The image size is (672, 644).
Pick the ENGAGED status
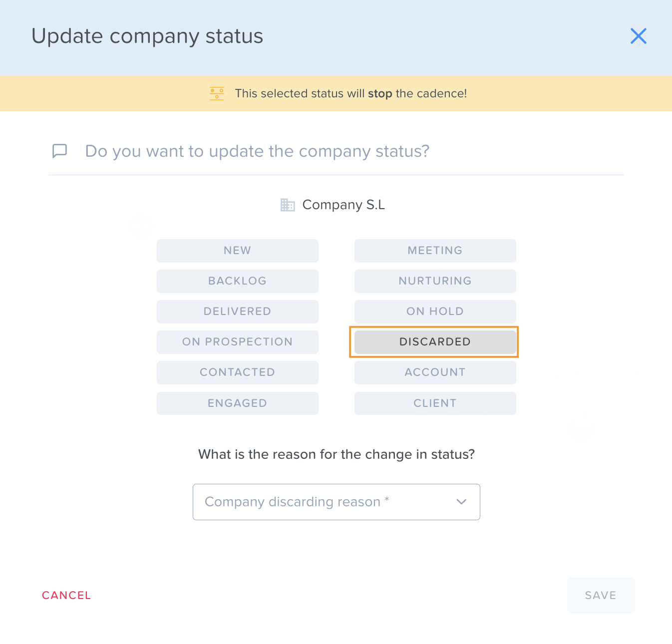click(238, 403)
